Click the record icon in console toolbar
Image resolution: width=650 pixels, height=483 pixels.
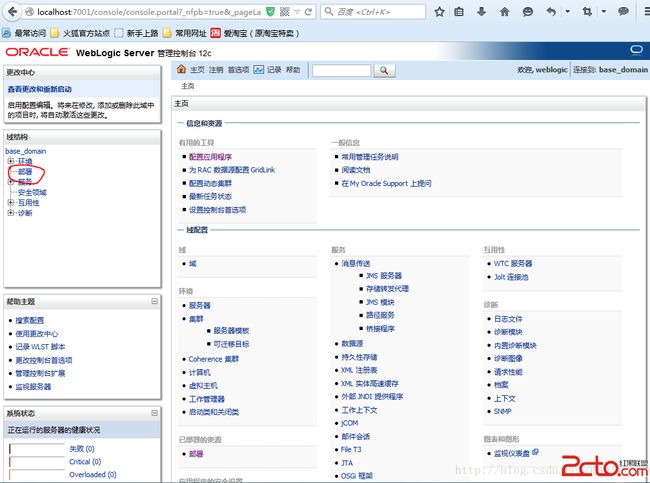pyautogui.click(x=259, y=70)
